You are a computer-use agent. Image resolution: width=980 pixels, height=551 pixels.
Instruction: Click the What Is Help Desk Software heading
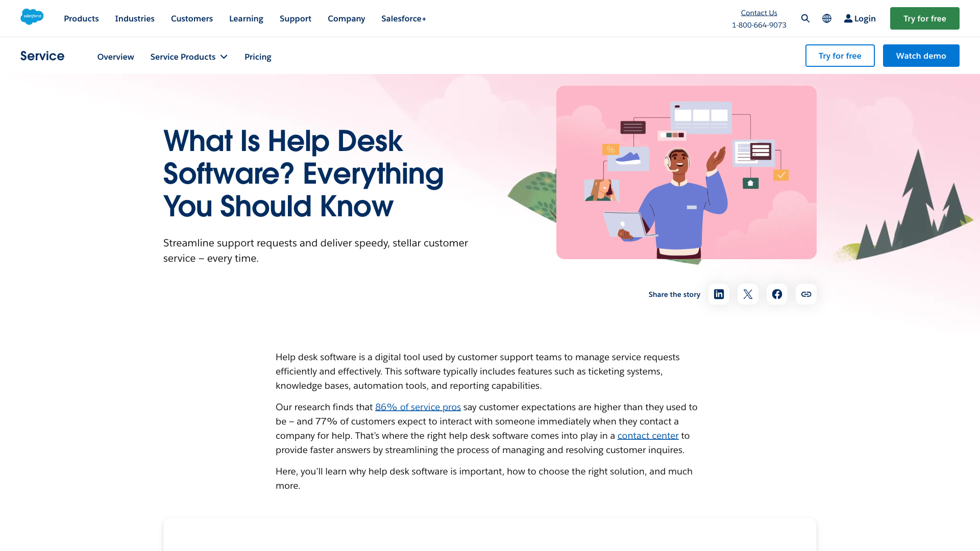[304, 173]
